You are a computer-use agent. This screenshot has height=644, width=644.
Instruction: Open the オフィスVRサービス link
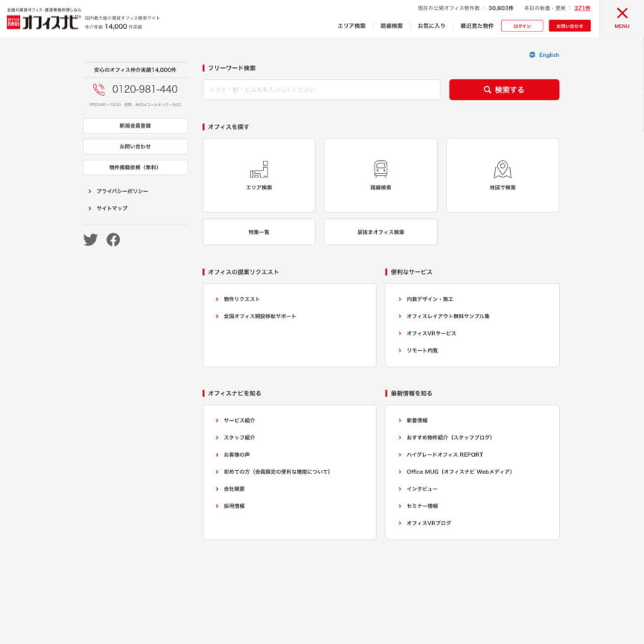click(x=431, y=333)
